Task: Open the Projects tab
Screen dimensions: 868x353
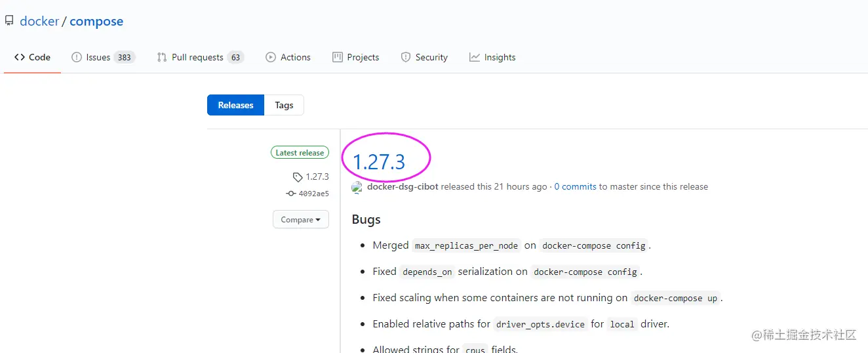Action: [355, 57]
